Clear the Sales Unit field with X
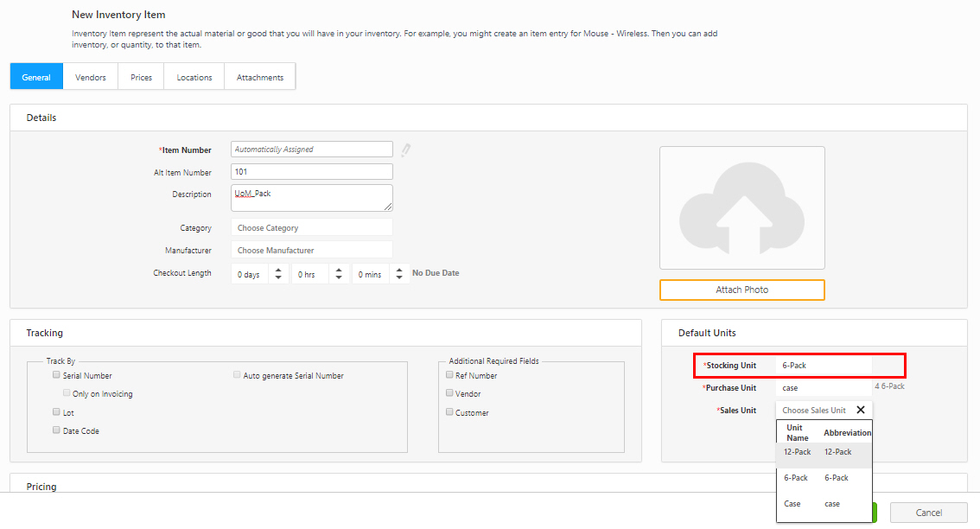980x529 pixels. click(x=860, y=411)
